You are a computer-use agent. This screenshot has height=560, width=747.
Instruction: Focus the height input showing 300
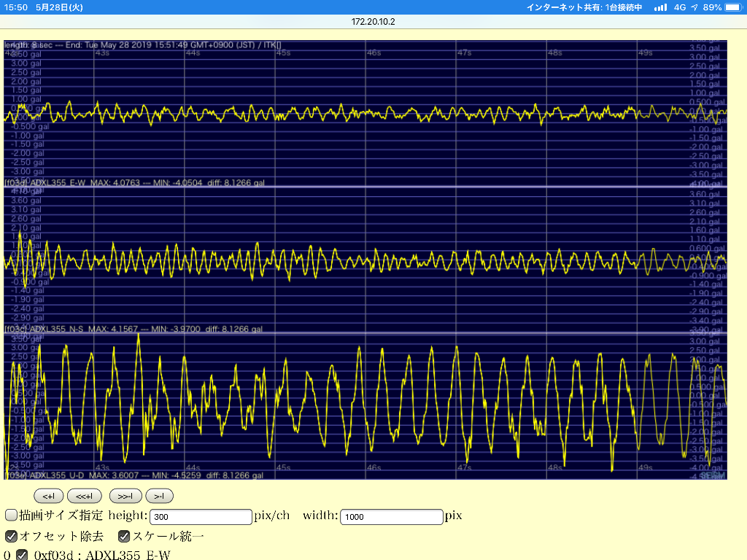(x=201, y=517)
